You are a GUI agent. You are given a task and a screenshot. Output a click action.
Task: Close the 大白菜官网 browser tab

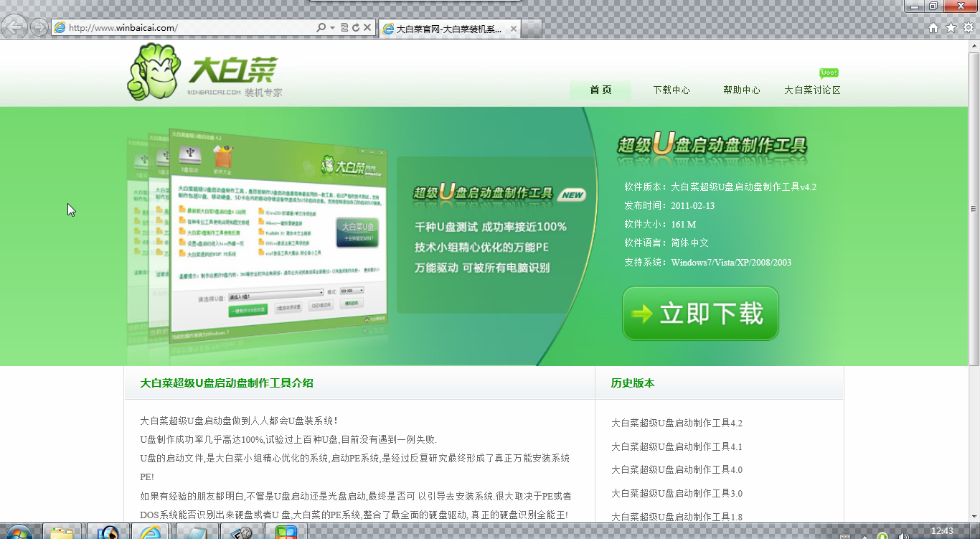click(514, 29)
